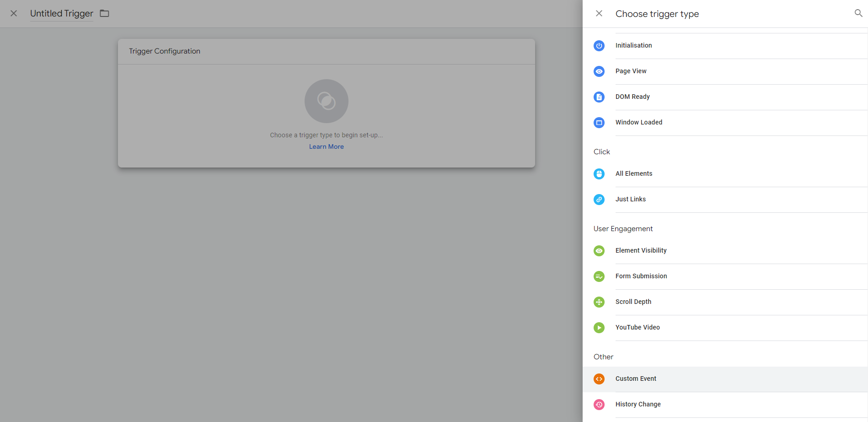Pick the Element Visibility green icon
868x422 pixels.
coord(599,251)
